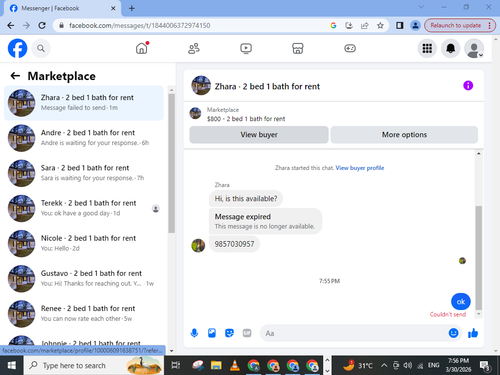Open a new browser tab

tap(132, 8)
